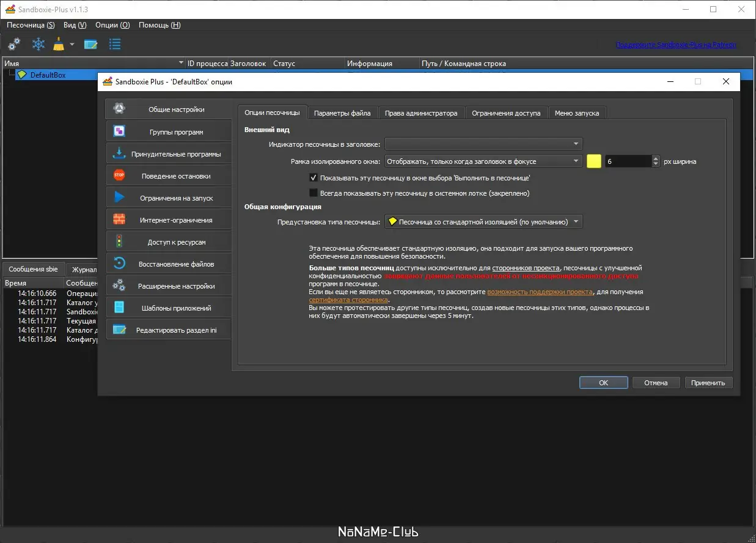
Task: Toggle 'Показывать эту песочницу в окне выбора' checkbox
Action: 314,178
